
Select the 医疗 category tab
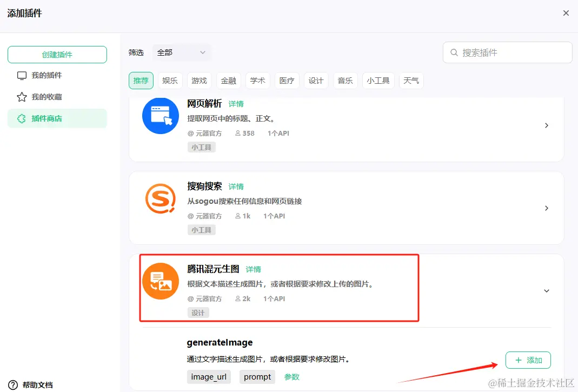click(287, 81)
